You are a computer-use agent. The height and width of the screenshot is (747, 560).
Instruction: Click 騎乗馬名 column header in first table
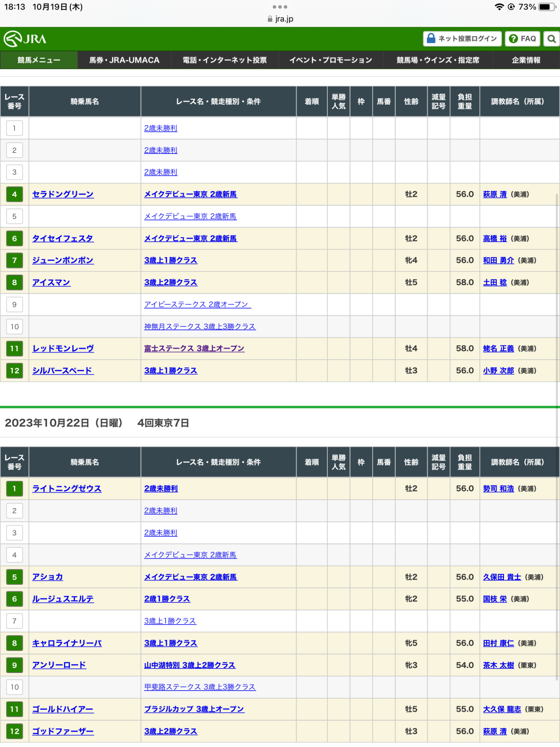(x=85, y=102)
